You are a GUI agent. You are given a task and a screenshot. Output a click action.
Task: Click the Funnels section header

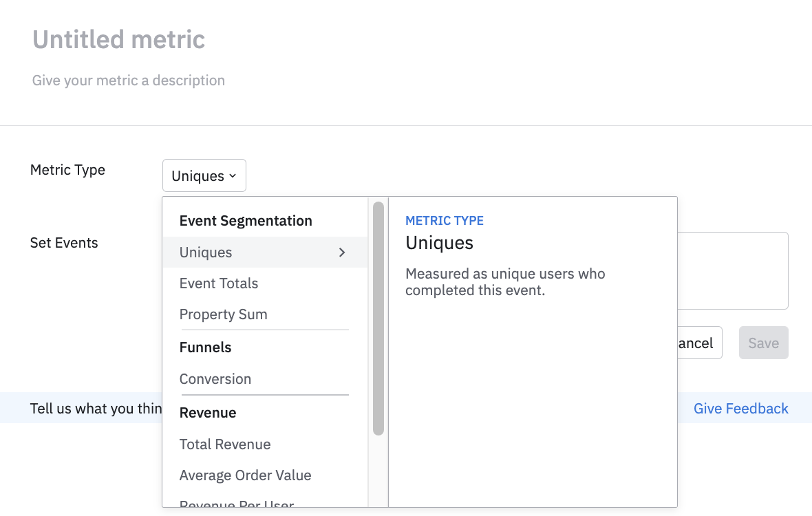(x=205, y=347)
